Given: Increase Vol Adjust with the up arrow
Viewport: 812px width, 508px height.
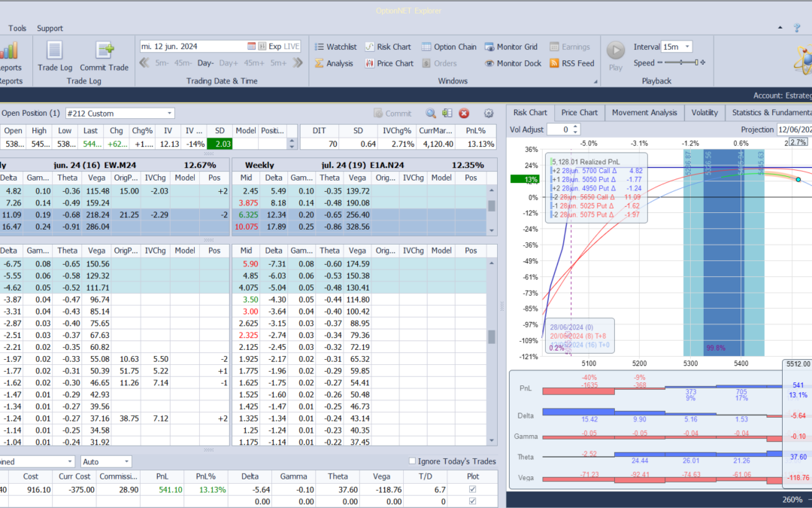Looking at the screenshot, I should coord(575,126).
